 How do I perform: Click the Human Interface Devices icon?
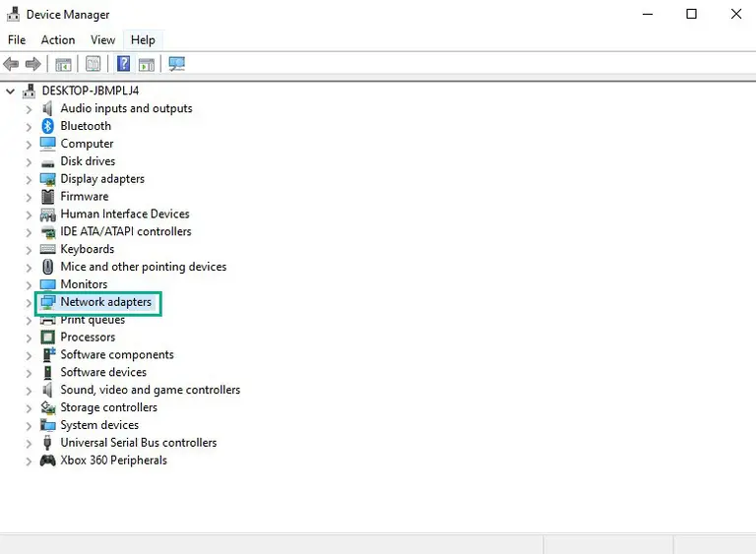coord(47,215)
